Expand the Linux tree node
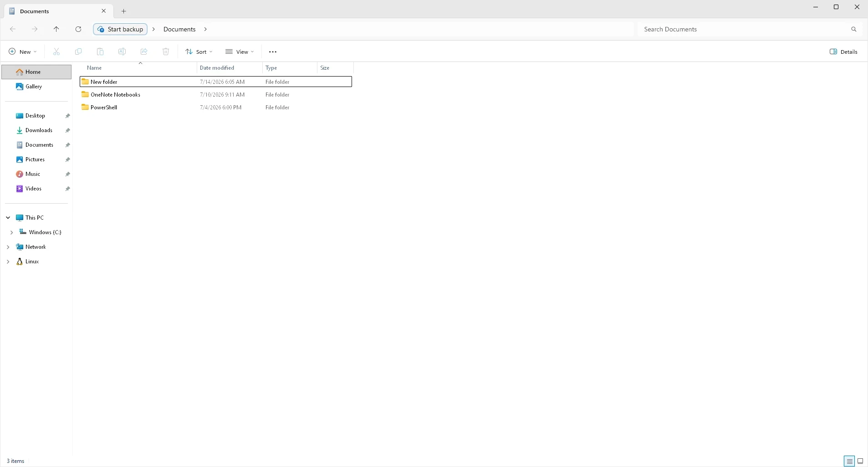The width and height of the screenshot is (868, 467). (x=8, y=262)
